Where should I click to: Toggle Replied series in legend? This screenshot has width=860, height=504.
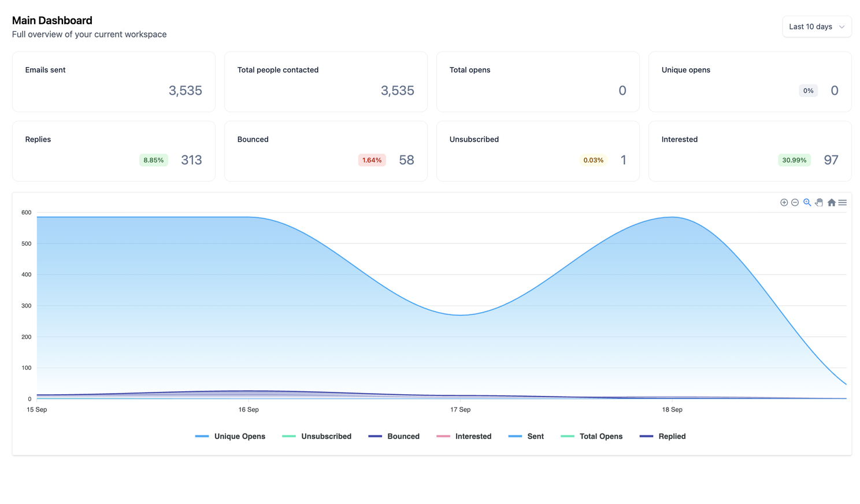[x=663, y=436]
